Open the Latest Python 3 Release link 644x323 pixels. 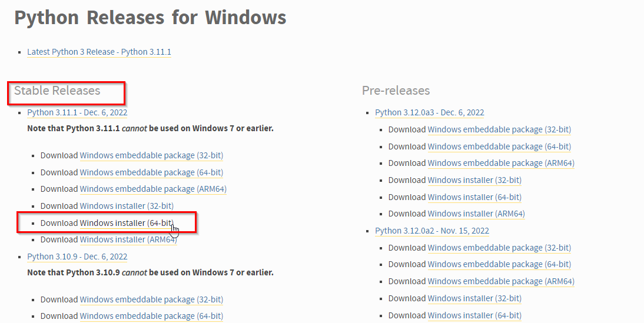(99, 52)
